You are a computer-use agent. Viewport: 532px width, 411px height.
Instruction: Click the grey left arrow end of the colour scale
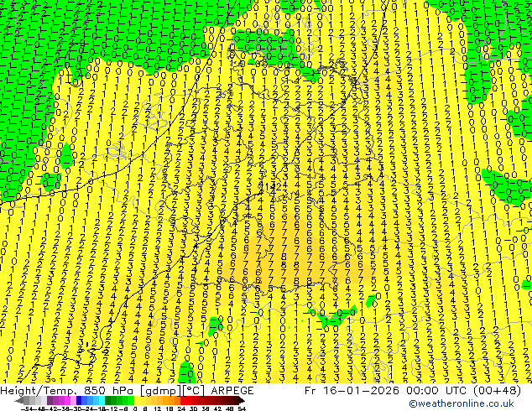coord(19,401)
